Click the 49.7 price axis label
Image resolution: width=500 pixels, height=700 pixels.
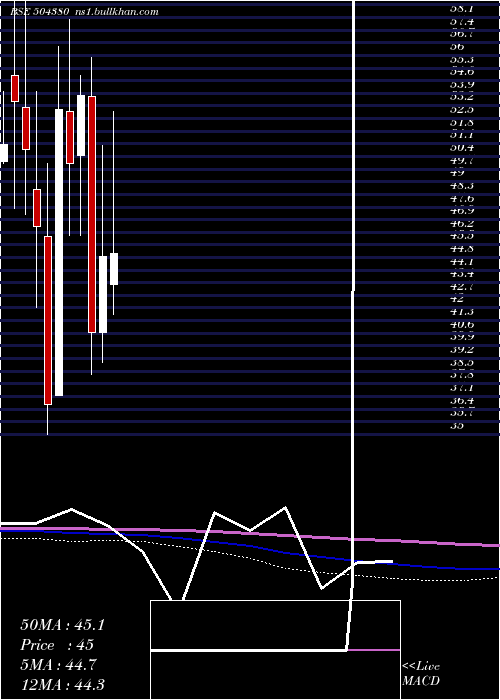462,160
